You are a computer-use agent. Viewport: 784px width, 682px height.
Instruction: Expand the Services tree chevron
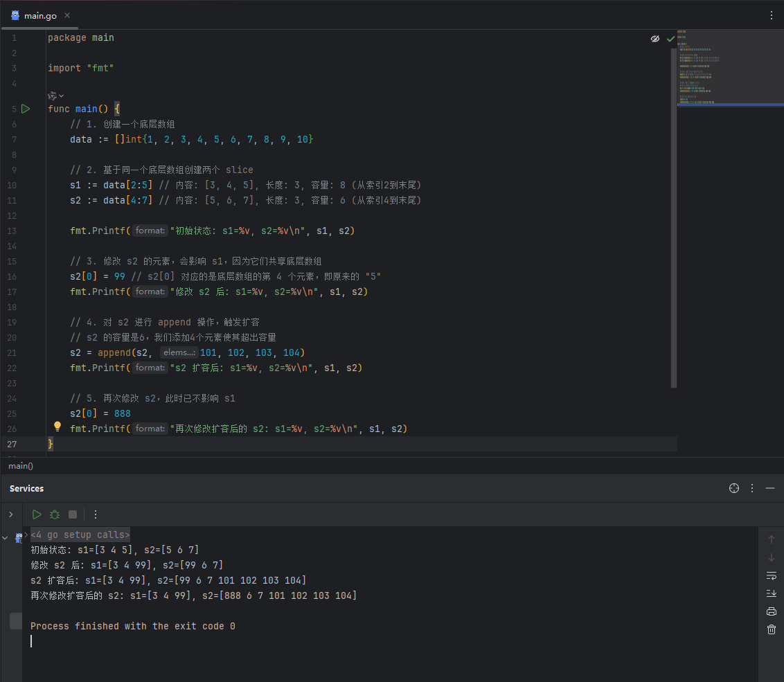tap(11, 514)
